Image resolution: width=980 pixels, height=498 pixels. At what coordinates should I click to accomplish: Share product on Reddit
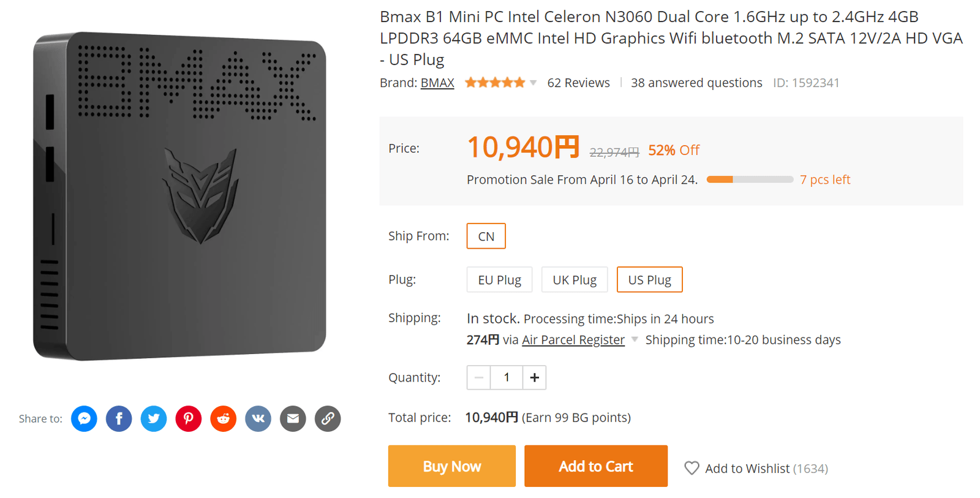coord(224,419)
